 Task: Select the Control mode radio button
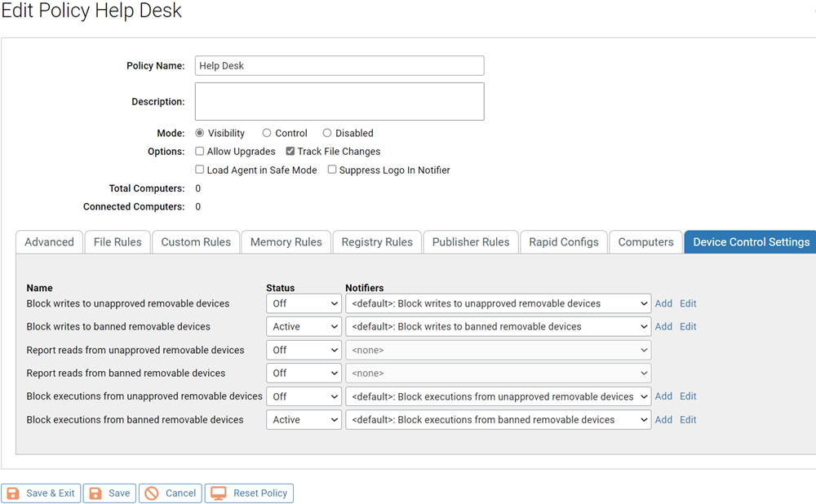pos(267,133)
